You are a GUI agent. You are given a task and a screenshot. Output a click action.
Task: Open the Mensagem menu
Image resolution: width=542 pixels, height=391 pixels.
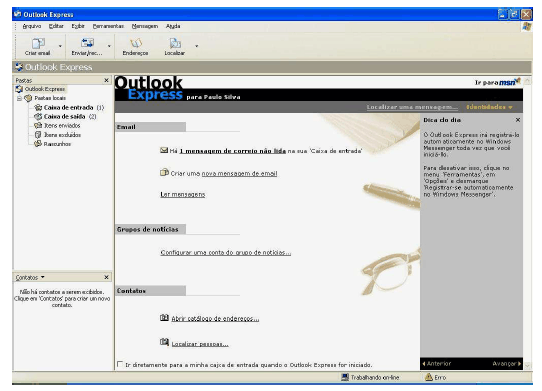tap(145, 26)
